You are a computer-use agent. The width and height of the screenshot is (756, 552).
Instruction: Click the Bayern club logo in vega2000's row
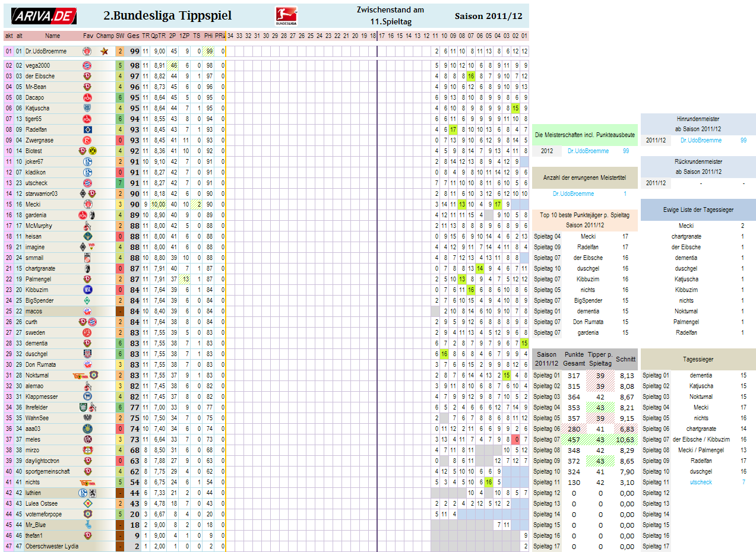pyautogui.click(x=87, y=66)
